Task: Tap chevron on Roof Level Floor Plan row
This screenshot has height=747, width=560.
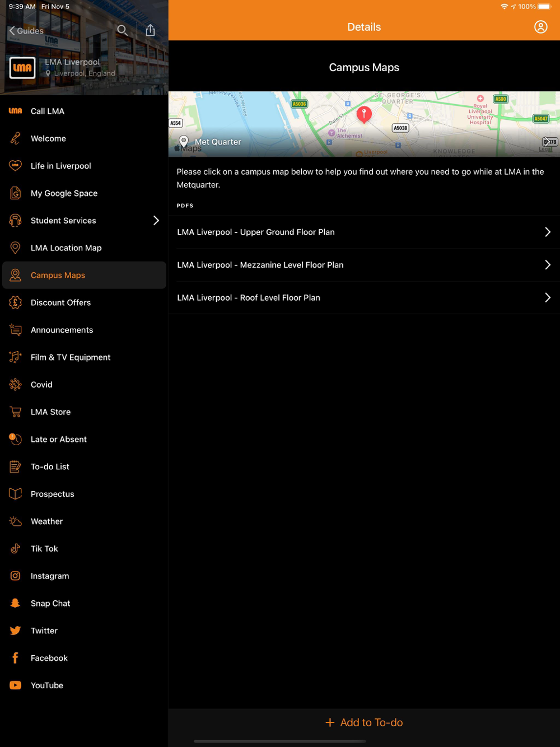Action: point(548,298)
